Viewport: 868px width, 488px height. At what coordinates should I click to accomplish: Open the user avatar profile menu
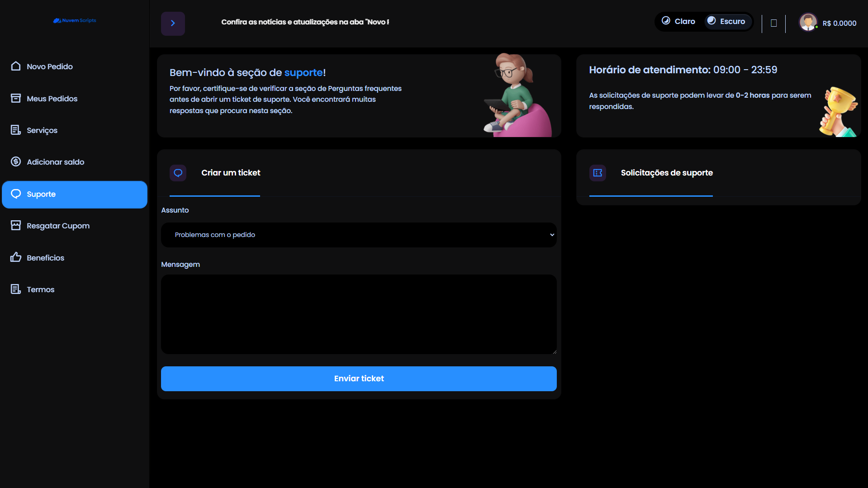coord(807,22)
